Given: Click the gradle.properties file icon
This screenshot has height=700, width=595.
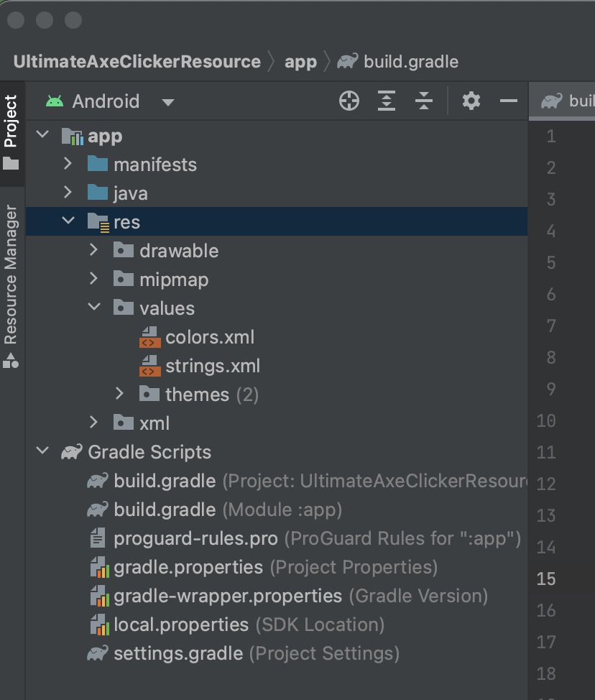Looking at the screenshot, I should click(x=99, y=567).
